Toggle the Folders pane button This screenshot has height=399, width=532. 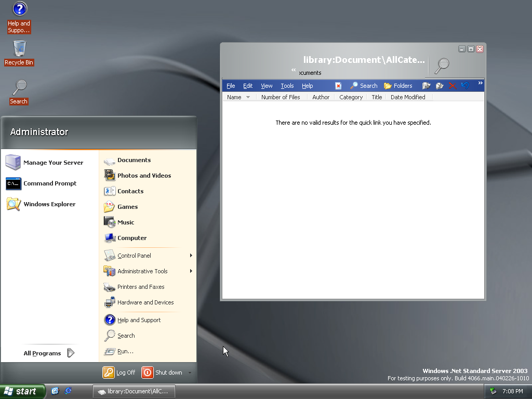click(x=398, y=86)
